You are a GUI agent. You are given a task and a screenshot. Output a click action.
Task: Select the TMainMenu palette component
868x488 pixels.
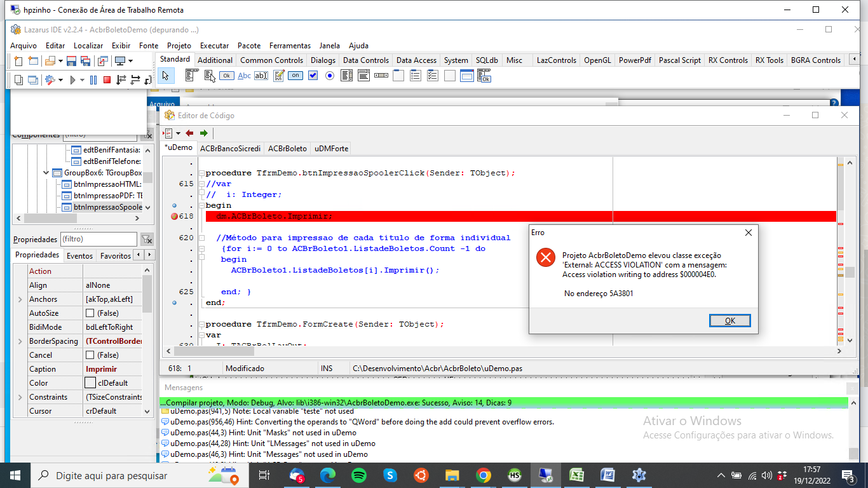[192, 76]
